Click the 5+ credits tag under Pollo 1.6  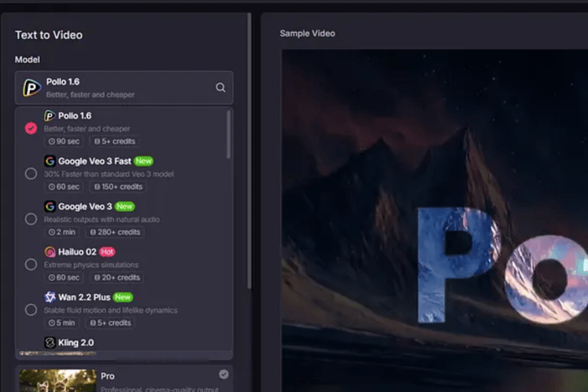click(114, 142)
